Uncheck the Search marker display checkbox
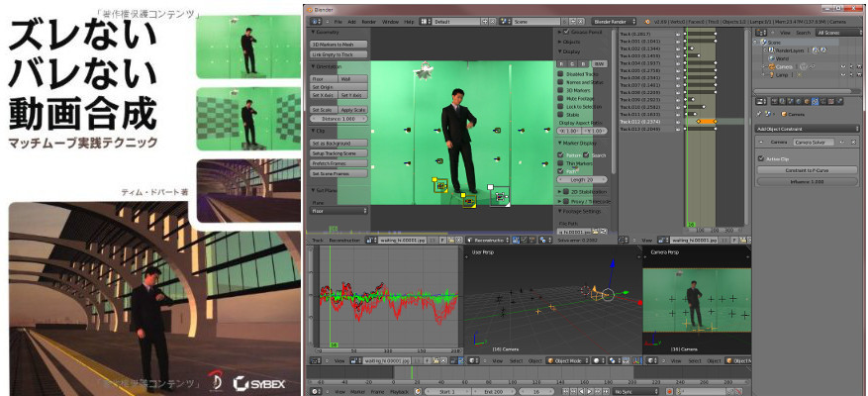 [x=586, y=155]
